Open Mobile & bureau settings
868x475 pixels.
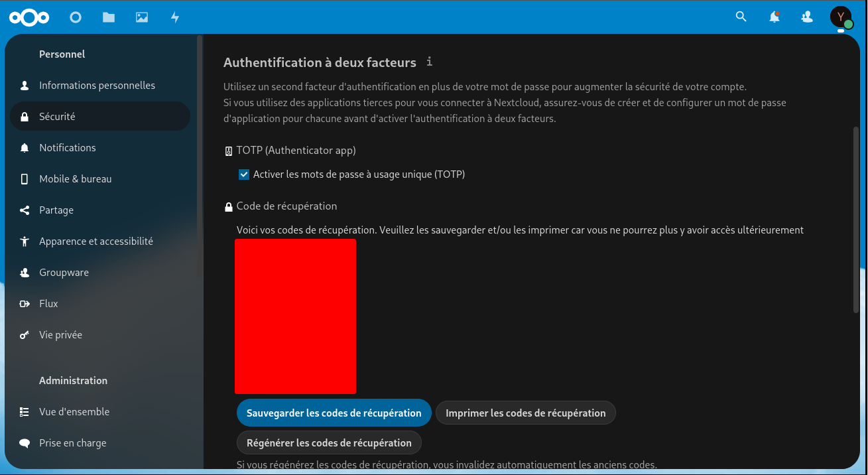pyautogui.click(x=75, y=179)
